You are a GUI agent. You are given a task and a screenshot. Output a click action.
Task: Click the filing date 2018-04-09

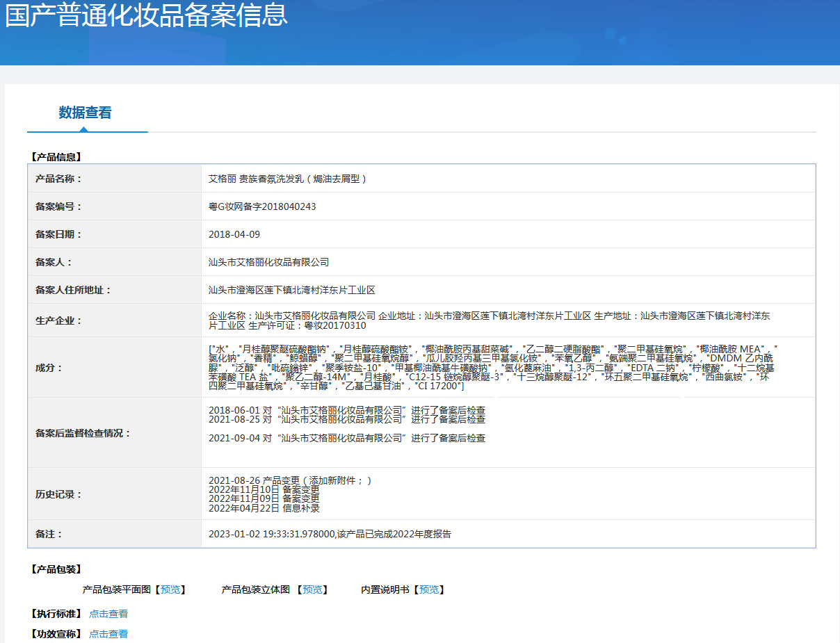(x=234, y=234)
